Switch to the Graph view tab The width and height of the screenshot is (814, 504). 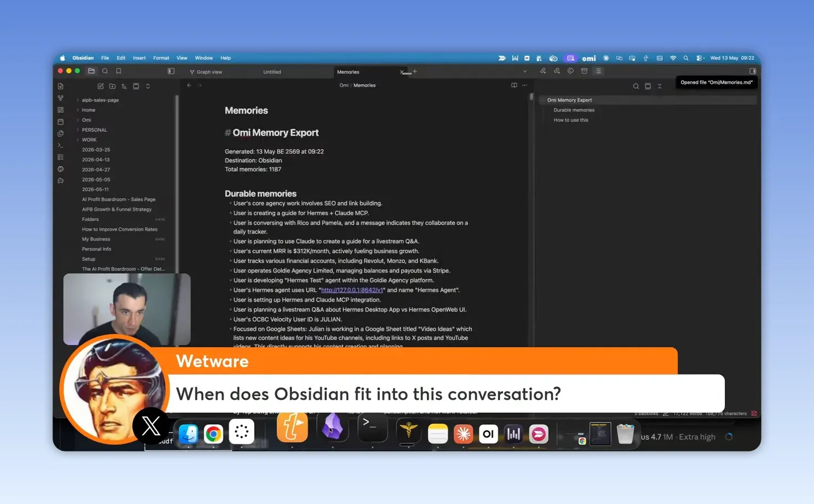coord(206,72)
